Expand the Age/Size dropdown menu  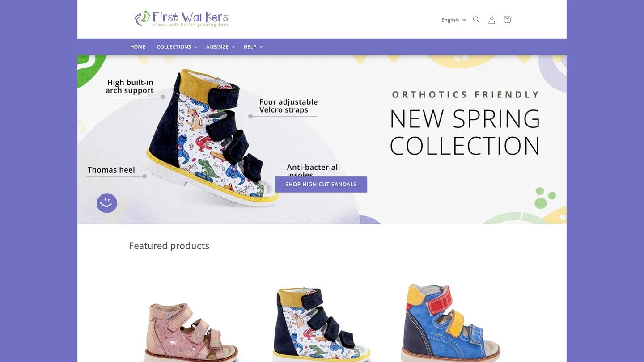220,47
